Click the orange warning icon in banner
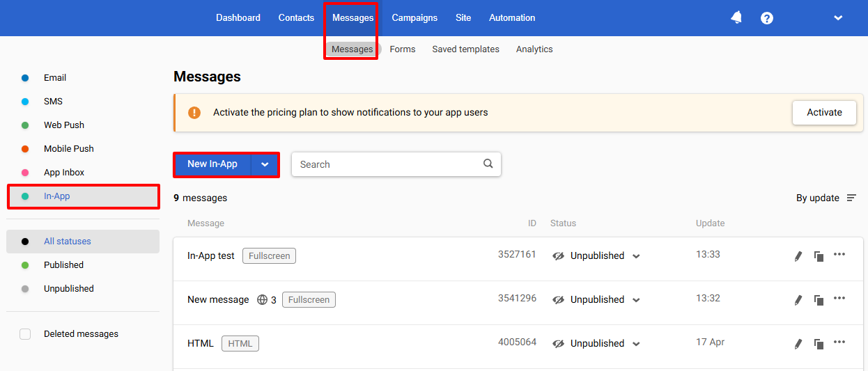Screen dimensions: 868x371 pyautogui.click(x=194, y=113)
